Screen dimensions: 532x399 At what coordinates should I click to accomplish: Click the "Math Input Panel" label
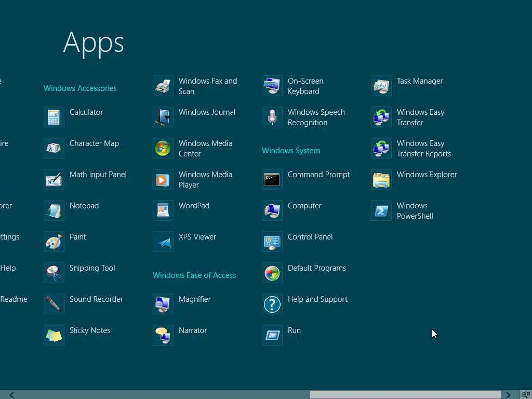pyautogui.click(x=98, y=175)
